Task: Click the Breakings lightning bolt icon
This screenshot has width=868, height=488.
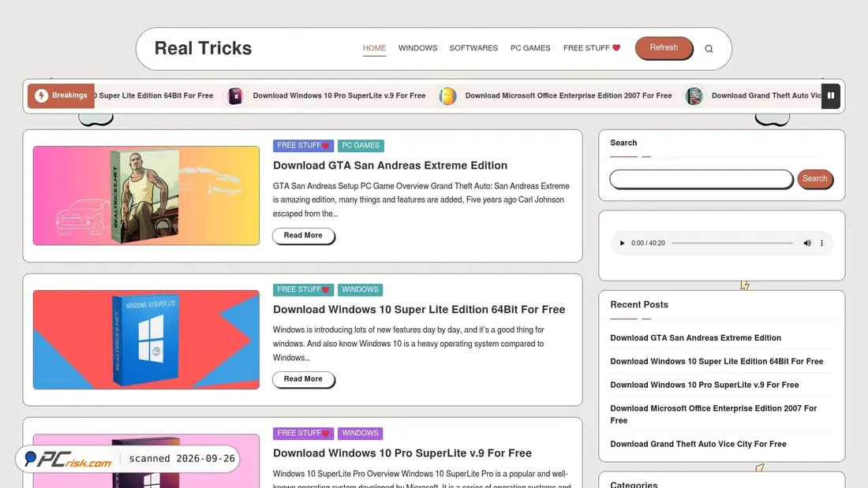Action: [x=42, y=95]
